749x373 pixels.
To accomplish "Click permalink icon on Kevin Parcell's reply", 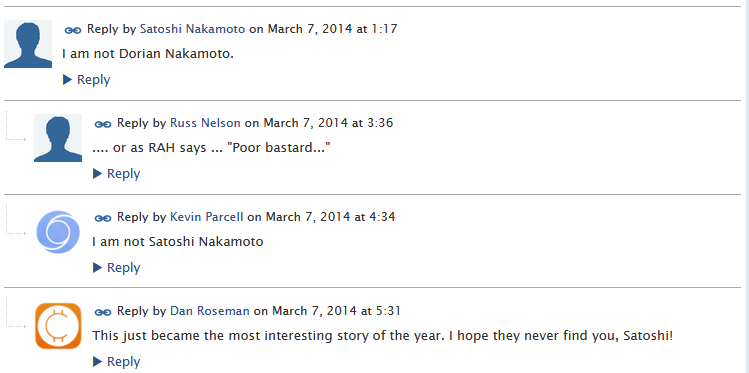I will pos(103,218).
